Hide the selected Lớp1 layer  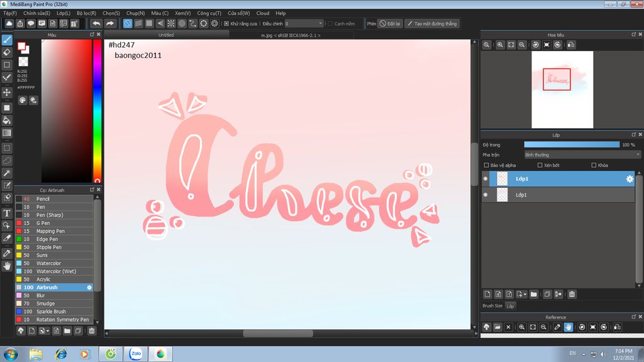486,179
